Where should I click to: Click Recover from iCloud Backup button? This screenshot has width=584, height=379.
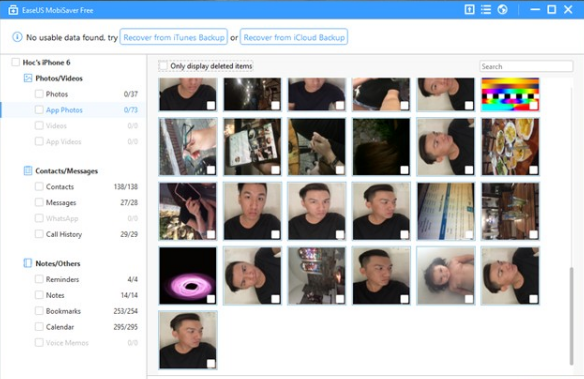pyautogui.click(x=294, y=37)
